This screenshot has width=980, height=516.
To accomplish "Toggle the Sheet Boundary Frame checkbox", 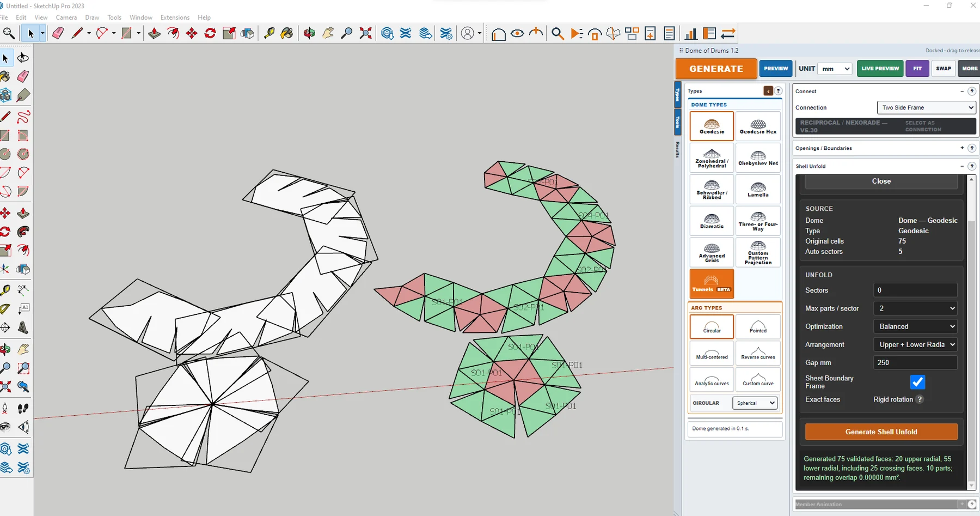I will [917, 382].
